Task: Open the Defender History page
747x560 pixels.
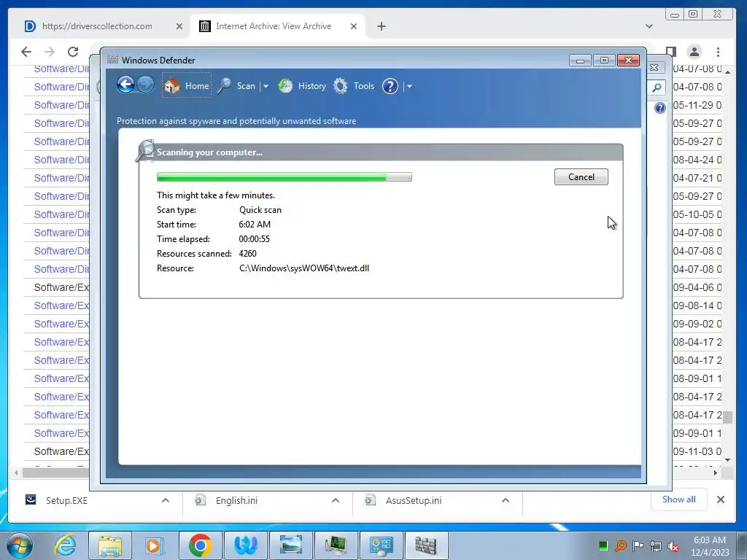Action: pyautogui.click(x=302, y=86)
